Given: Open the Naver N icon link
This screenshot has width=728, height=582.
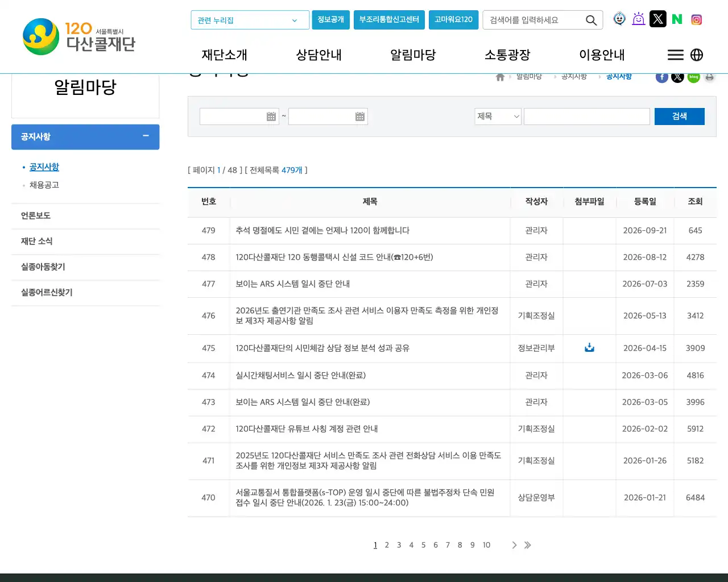Looking at the screenshot, I should [677, 19].
